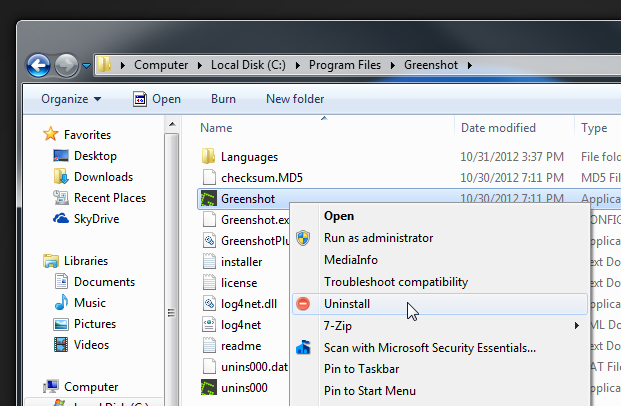The height and width of the screenshot is (406, 621).
Task: Click the Open toolbar button
Action: (x=157, y=99)
